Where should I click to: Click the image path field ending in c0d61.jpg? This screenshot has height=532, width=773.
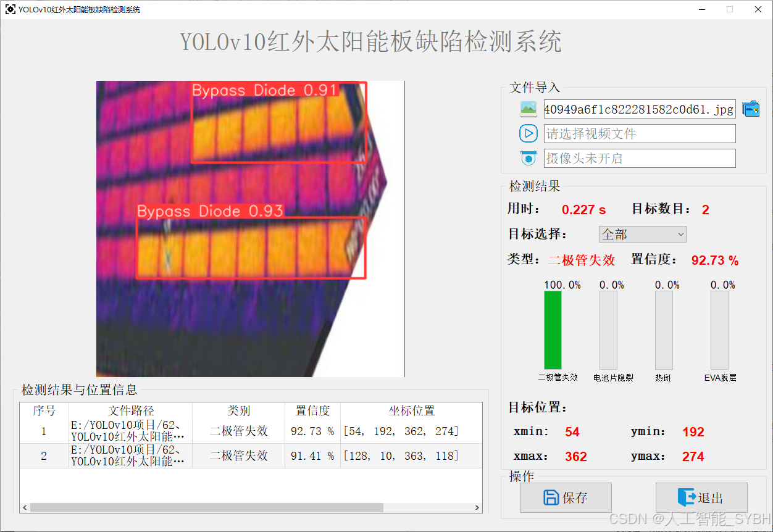(x=640, y=109)
